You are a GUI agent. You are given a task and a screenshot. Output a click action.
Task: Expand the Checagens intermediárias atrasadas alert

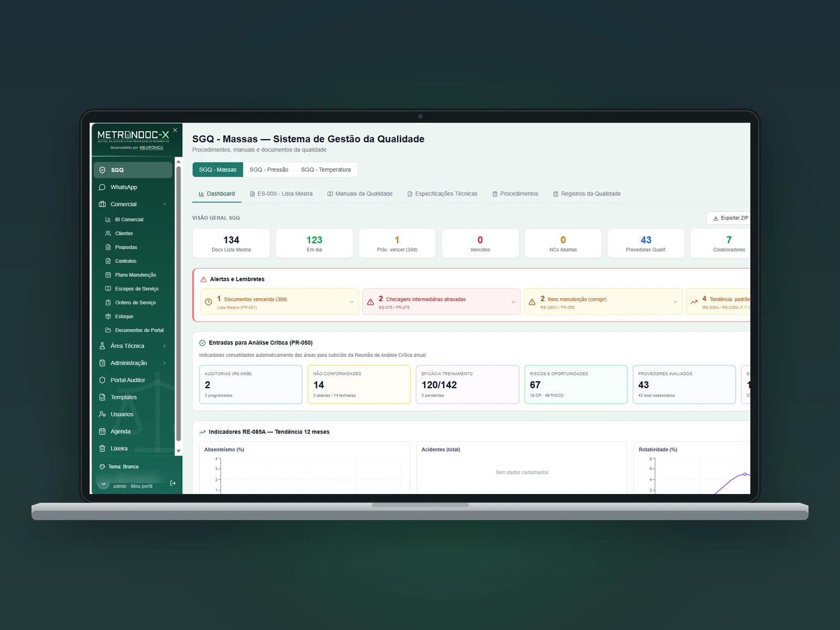(x=442, y=302)
